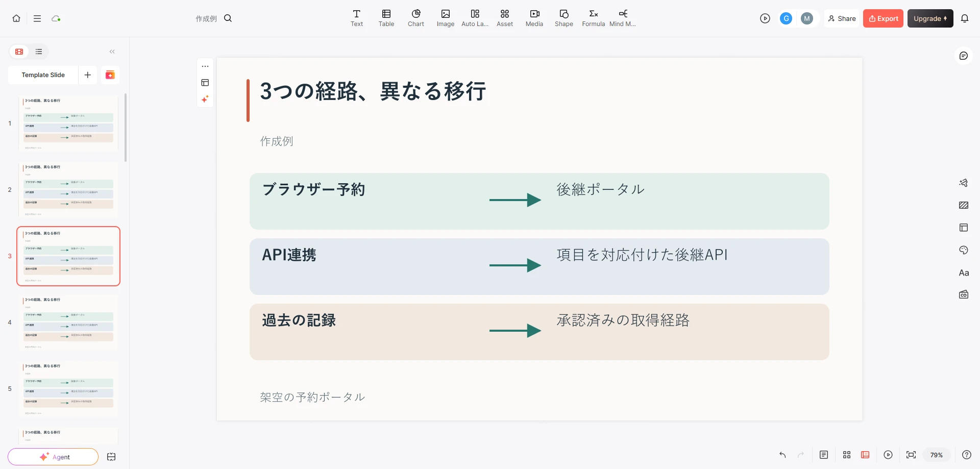This screenshot has width=980, height=469.
Task: Open user M avatar
Action: click(x=807, y=18)
